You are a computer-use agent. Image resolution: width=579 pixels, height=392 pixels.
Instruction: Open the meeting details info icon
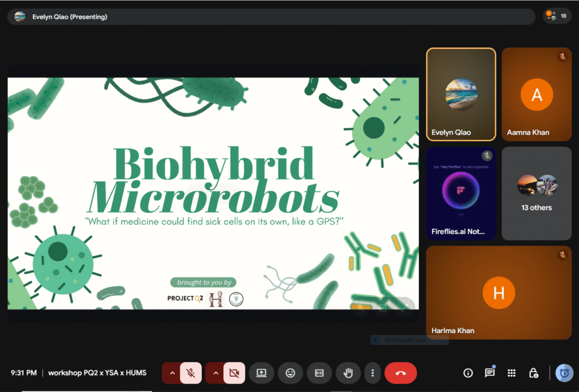point(468,373)
